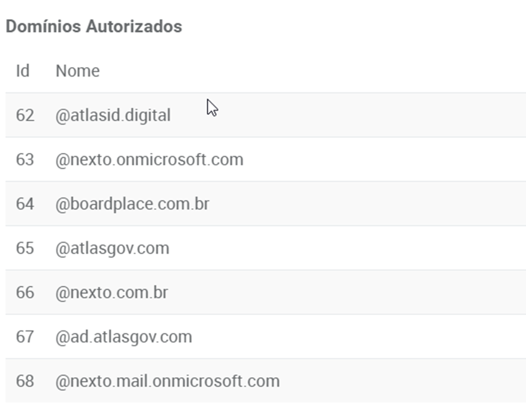The height and width of the screenshot is (420, 526).
Task: Select the Id 62 cell
Action: (x=25, y=115)
